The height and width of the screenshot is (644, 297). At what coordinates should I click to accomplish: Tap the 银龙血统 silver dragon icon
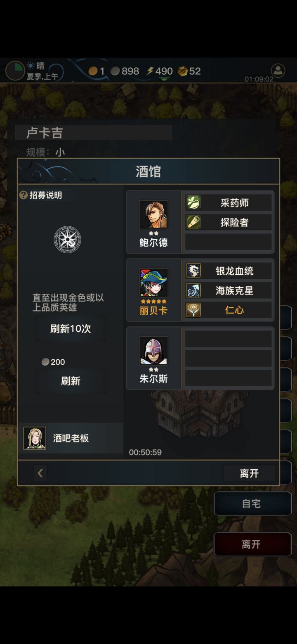click(193, 271)
